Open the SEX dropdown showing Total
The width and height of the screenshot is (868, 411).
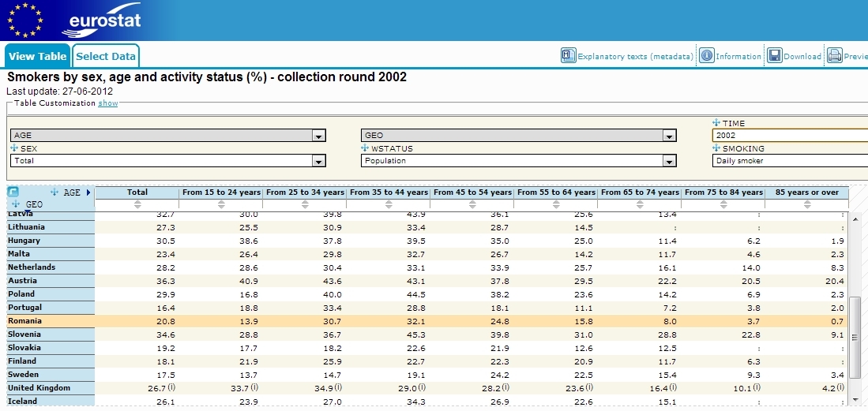318,161
